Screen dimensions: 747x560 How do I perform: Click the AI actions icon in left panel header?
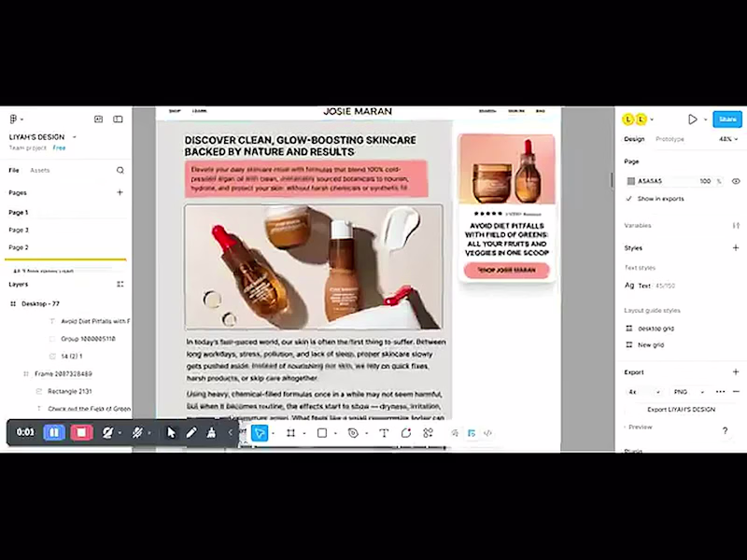[x=99, y=119]
